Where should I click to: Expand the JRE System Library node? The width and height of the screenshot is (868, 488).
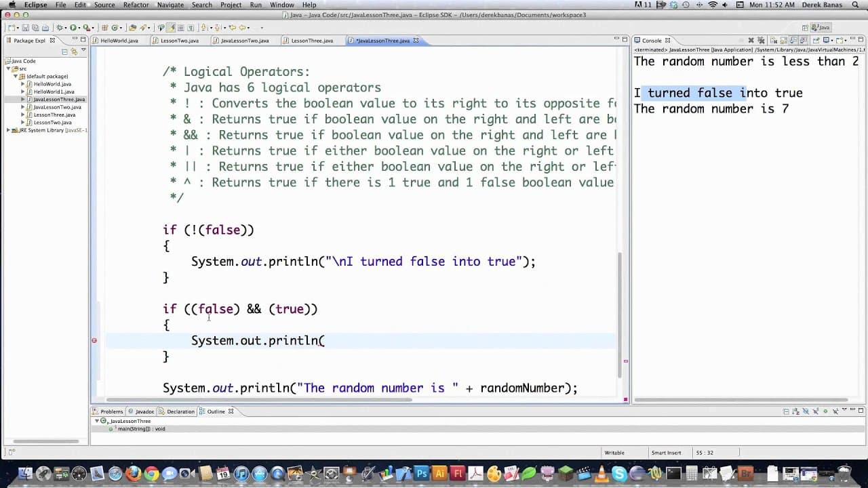9,130
